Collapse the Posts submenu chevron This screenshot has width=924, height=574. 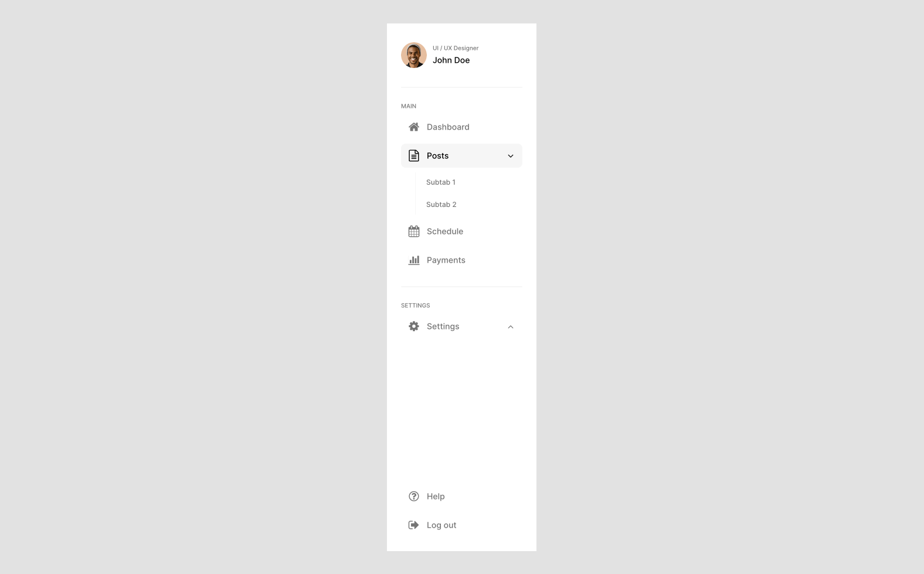point(511,156)
